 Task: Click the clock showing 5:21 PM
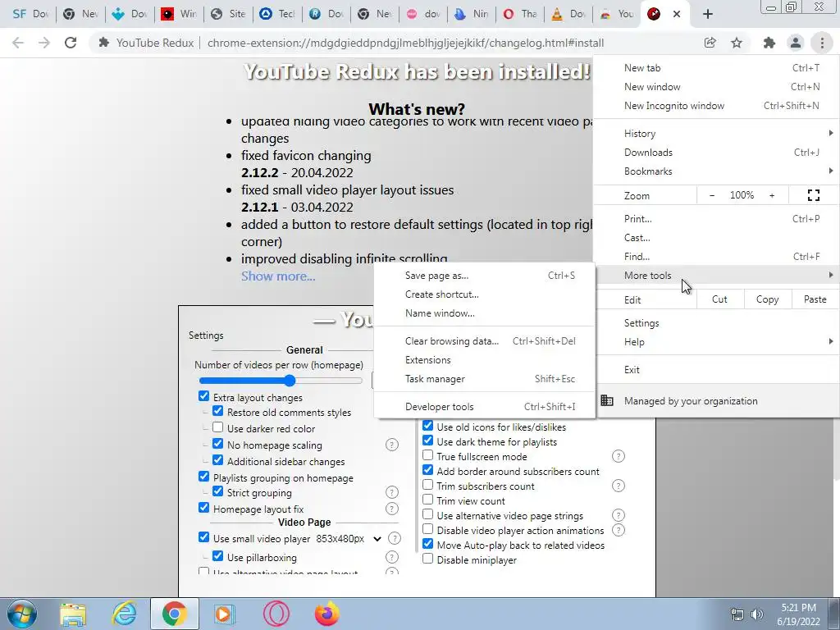click(x=798, y=608)
